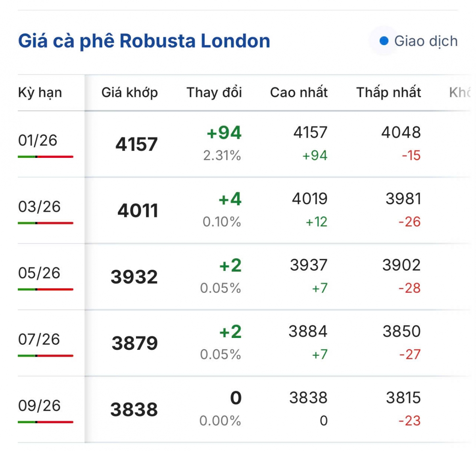Select the 07/26 contract term
The height and width of the screenshot is (451, 476).
(x=39, y=339)
